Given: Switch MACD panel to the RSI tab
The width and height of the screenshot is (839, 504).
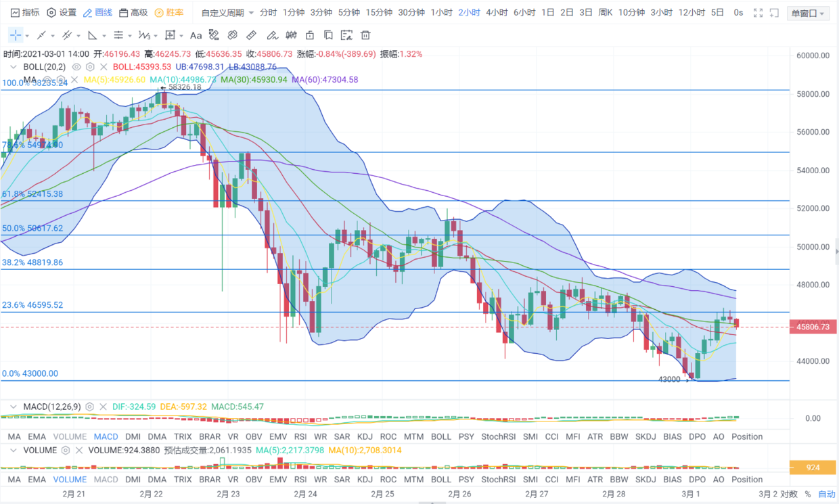Looking at the screenshot, I should pos(300,436).
